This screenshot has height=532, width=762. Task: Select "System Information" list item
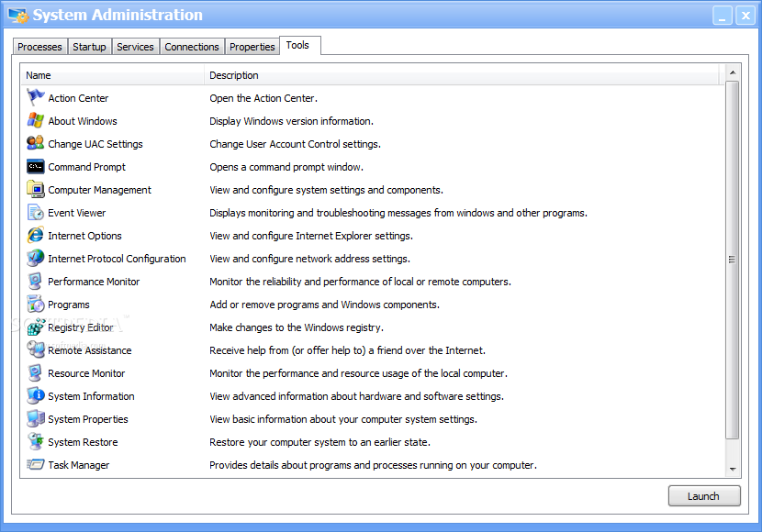point(91,396)
